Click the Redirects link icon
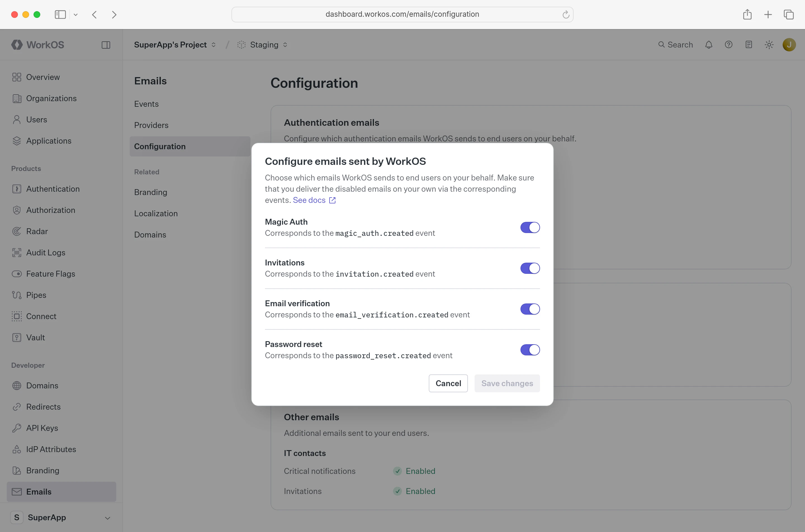This screenshot has width=805, height=532. pyautogui.click(x=16, y=407)
